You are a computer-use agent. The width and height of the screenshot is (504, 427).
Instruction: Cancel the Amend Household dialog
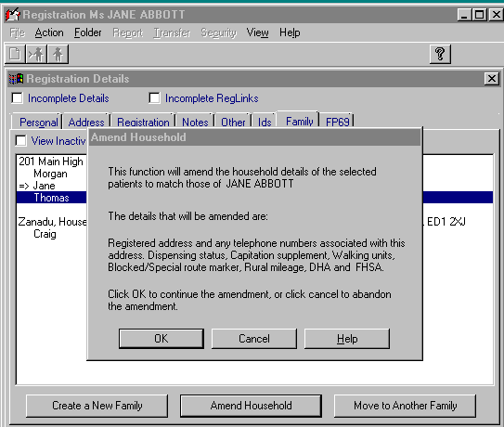[254, 339]
